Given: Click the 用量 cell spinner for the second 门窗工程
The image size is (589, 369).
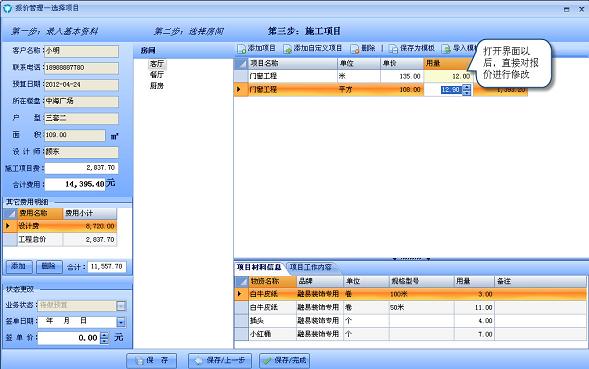Looking at the screenshot, I should coord(466,89).
